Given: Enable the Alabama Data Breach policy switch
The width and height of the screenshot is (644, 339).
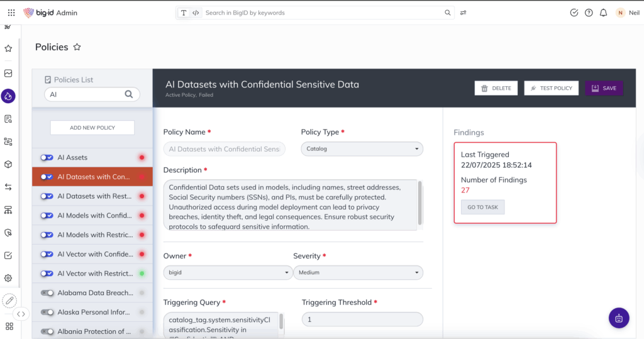Looking at the screenshot, I should click(x=47, y=293).
